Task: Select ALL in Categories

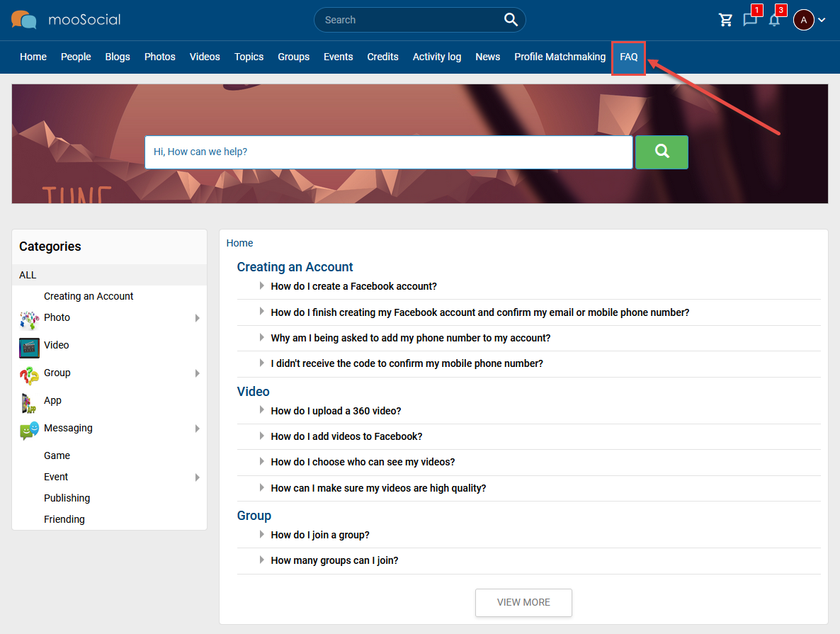Action: 109,275
